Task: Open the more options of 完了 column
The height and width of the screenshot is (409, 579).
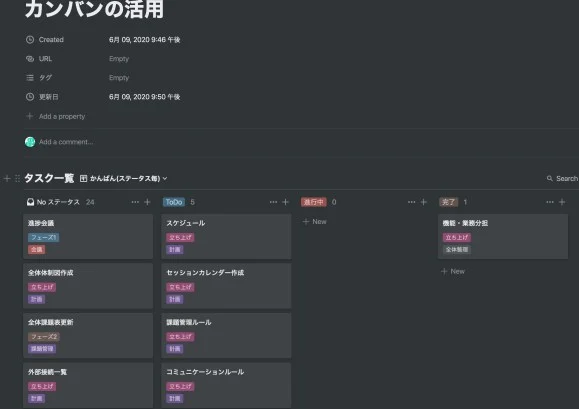Action: 550,202
